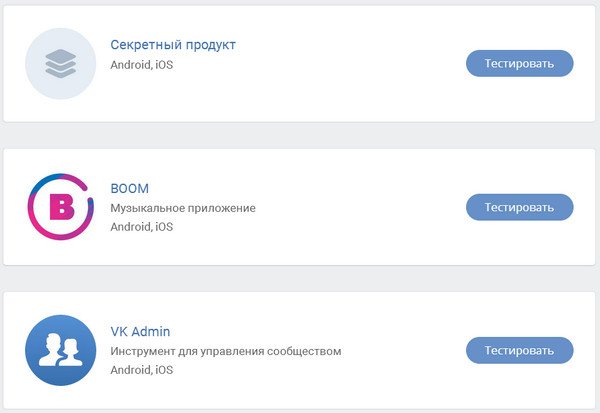Click Тестировать button for VK Admin
This screenshot has height=413, width=600.
519,350
